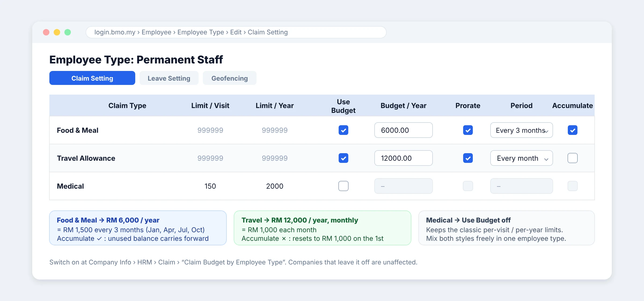Click Food & Meal Limit / Visit 999999

coord(210,130)
